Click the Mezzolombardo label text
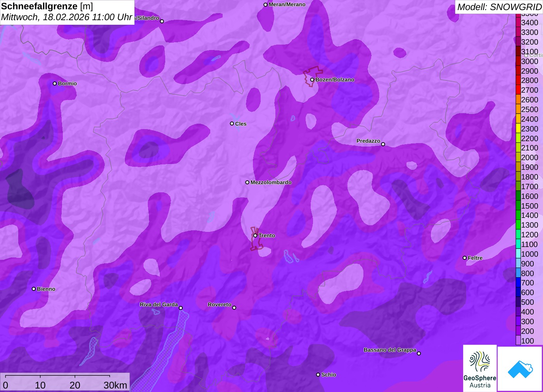The width and height of the screenshot is (543, 392). [271, 182]
